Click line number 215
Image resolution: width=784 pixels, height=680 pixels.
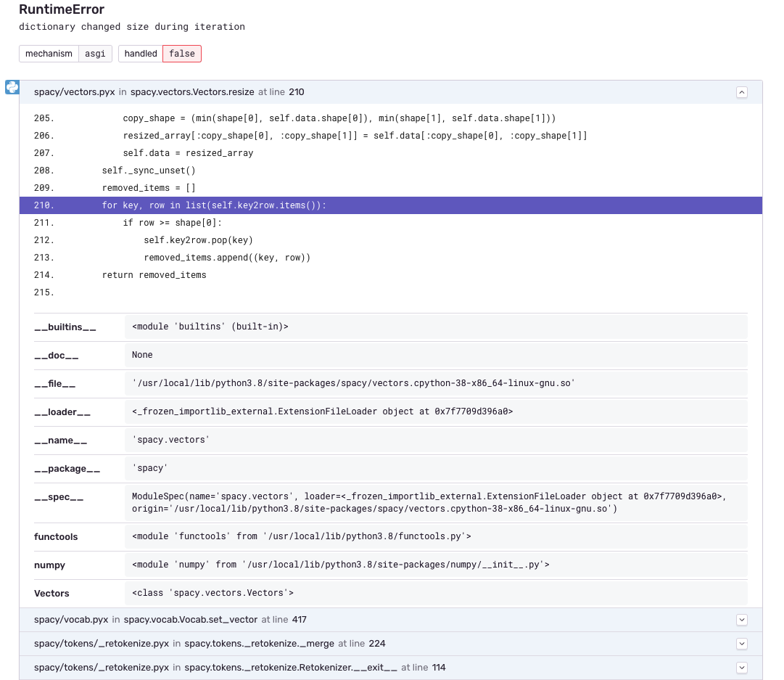pos(44,292)
